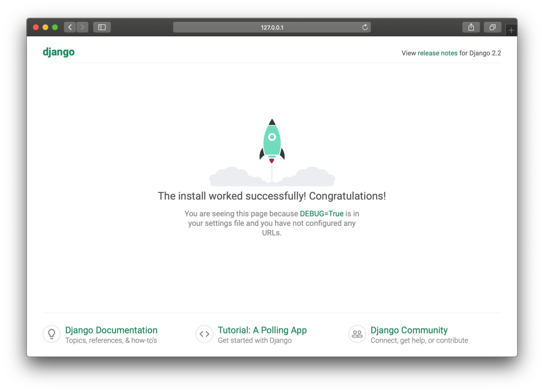Minimize the window with the yellow button
544x392 pixels.
click(45, 27)
